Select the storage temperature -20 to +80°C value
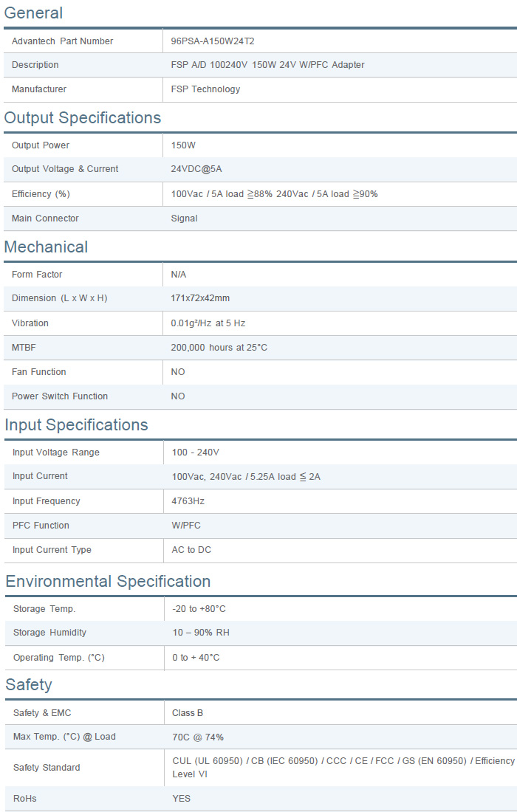 pyautogui.click(x=199, y=609)
